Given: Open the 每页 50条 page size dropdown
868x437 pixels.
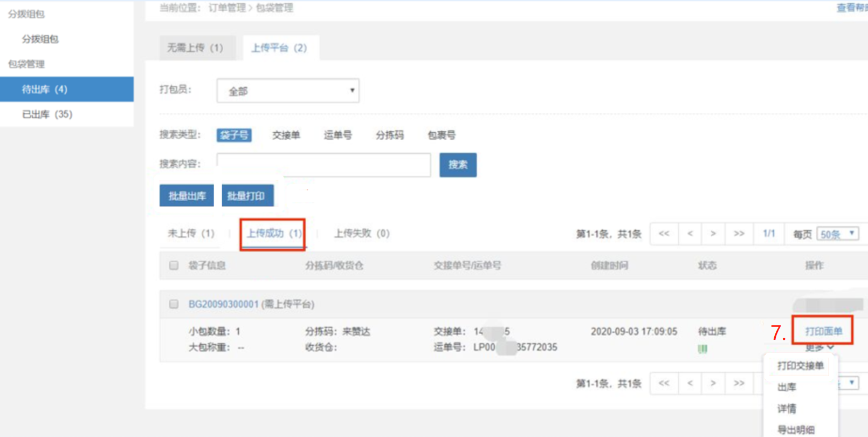Looking at the screenshot, I should pyautogui.click(x=837, y=234).
